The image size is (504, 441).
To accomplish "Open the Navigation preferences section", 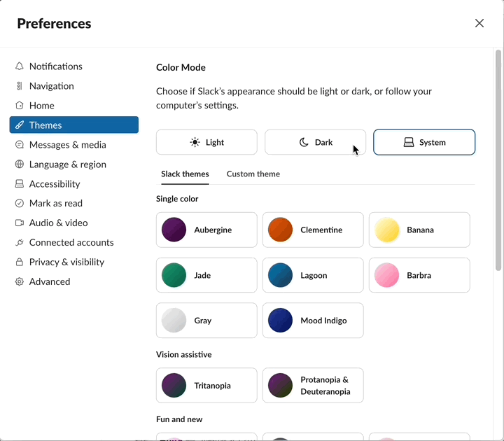I will click(51, 86).
